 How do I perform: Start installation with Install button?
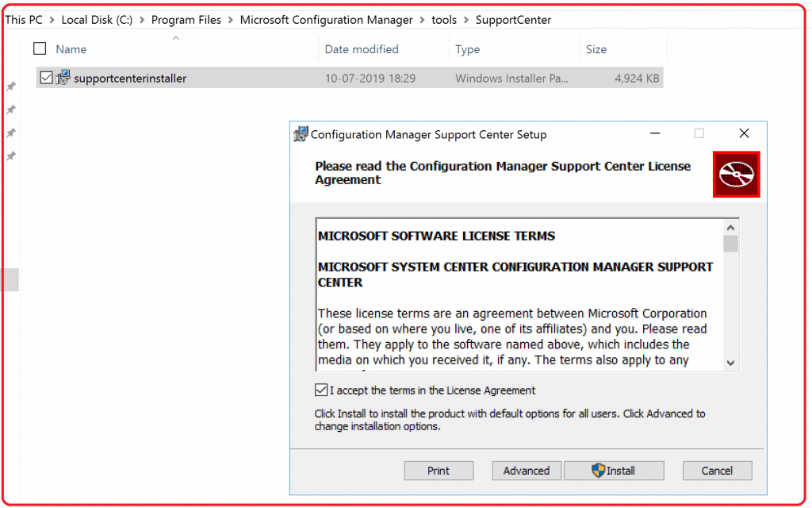pos(614,471)
